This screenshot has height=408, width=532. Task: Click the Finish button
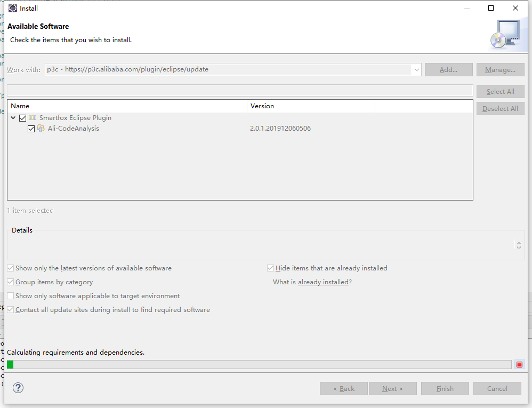(x=445, y=389)
